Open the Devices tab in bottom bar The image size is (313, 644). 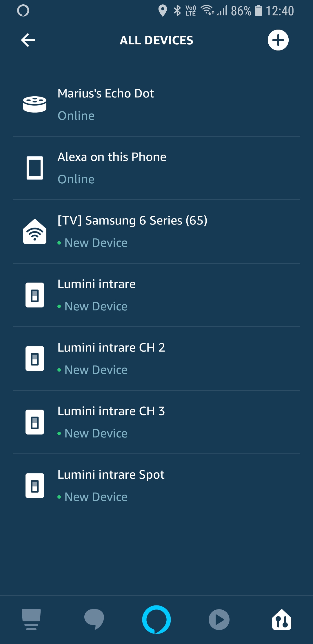282,620
